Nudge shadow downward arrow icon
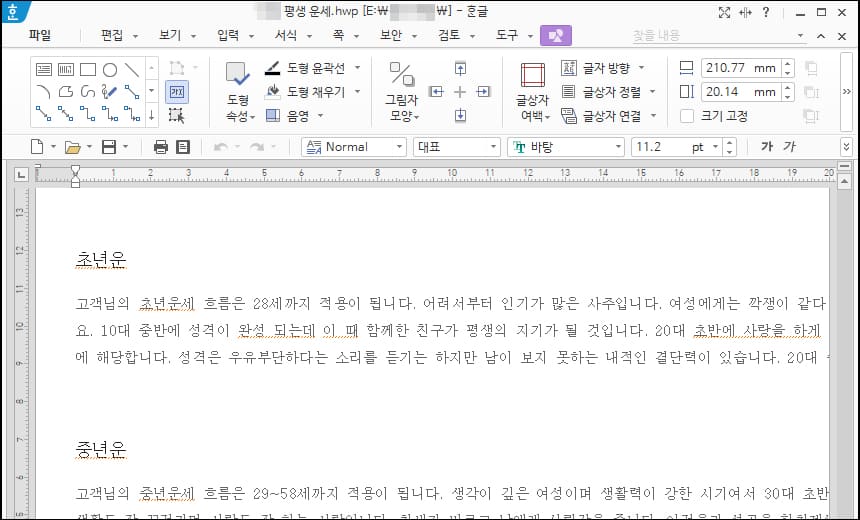This screenshot has width=860, height=520. (x=461, y=115)
